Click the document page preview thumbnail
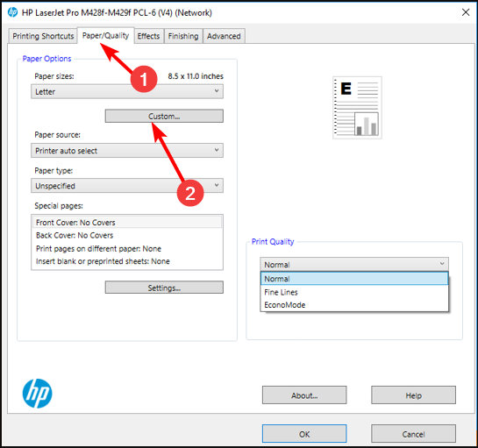 357,108
